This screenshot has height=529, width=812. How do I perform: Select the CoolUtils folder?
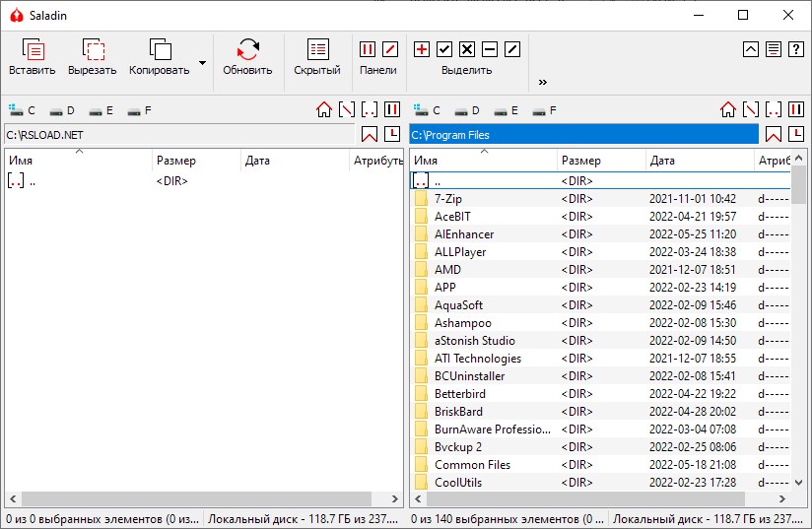tap(601, 482)
